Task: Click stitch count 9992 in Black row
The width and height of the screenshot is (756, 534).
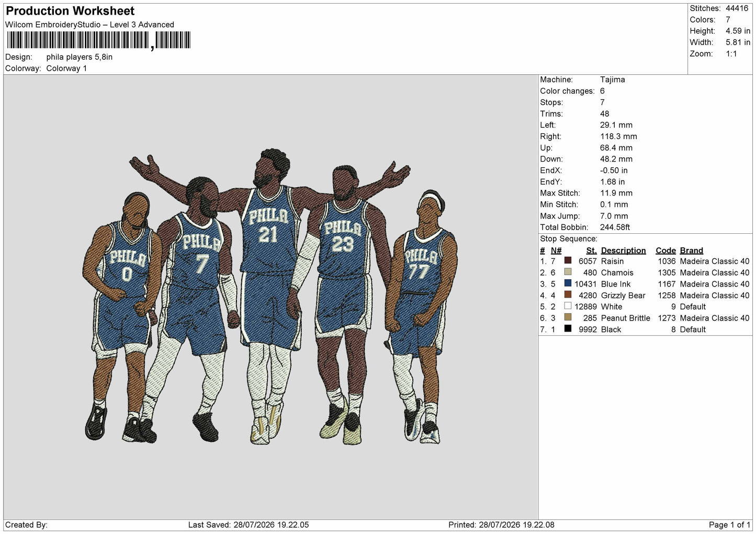Action: coord(588,330)
